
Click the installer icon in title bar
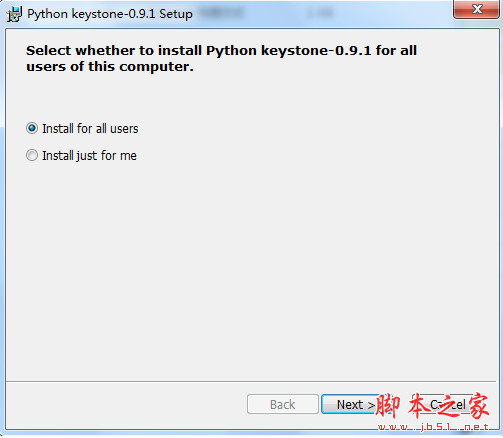click(14, 14)
